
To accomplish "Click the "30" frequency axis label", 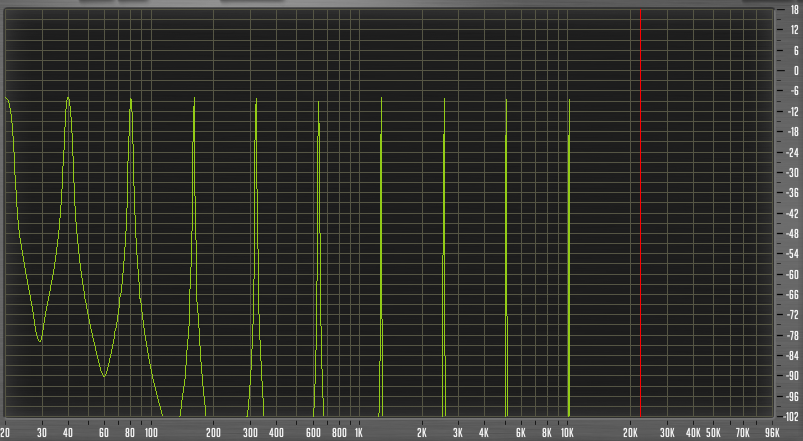I will [41, 433].
